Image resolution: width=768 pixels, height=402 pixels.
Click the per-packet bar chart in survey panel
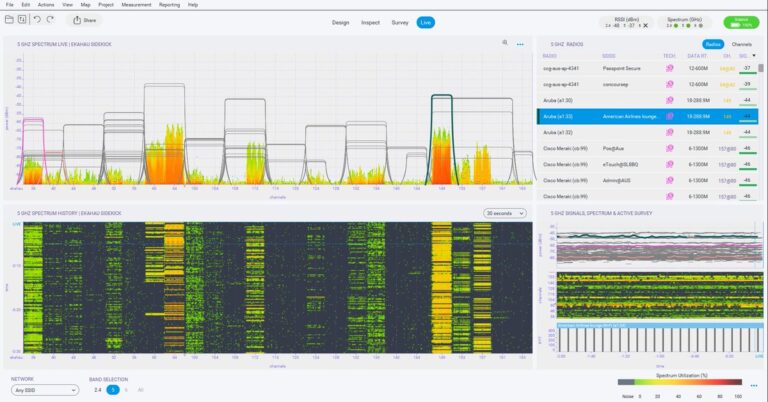pos(660,339)
